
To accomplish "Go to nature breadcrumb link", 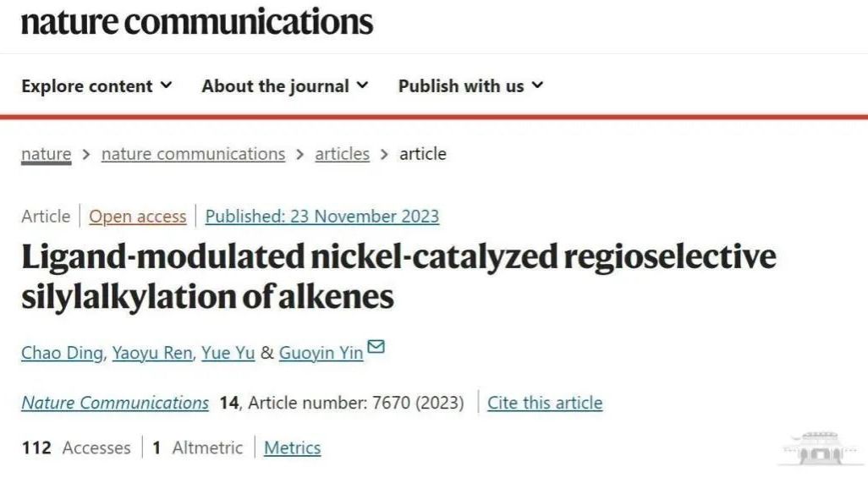I will [46, 154].
